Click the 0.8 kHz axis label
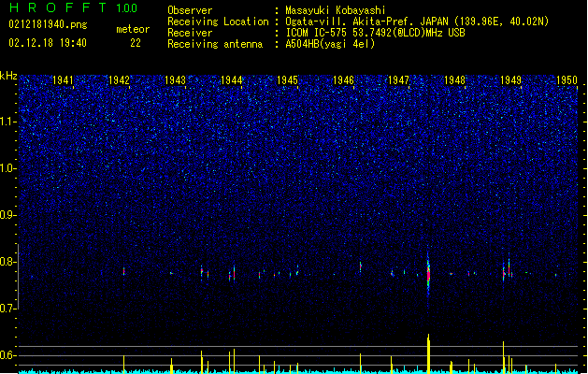Image resolution: width=588 pixels, height=374 pixels. click(x=7, y=262)
